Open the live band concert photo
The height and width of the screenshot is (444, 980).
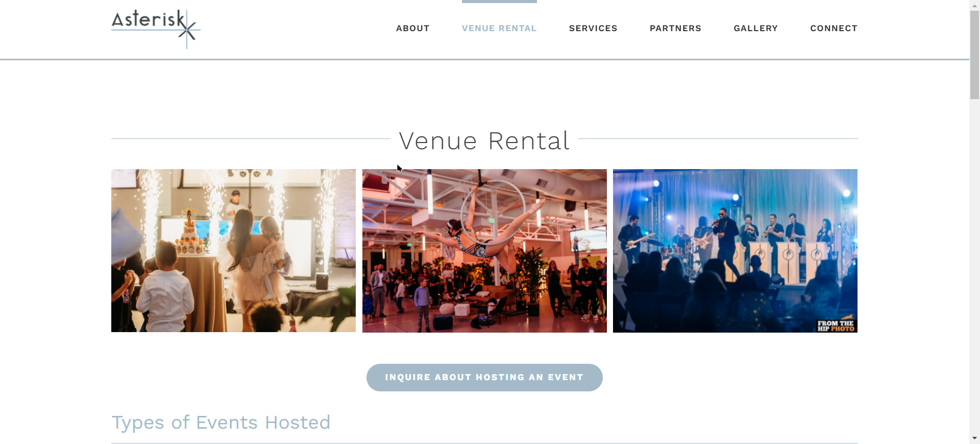[x=735, y=251]
